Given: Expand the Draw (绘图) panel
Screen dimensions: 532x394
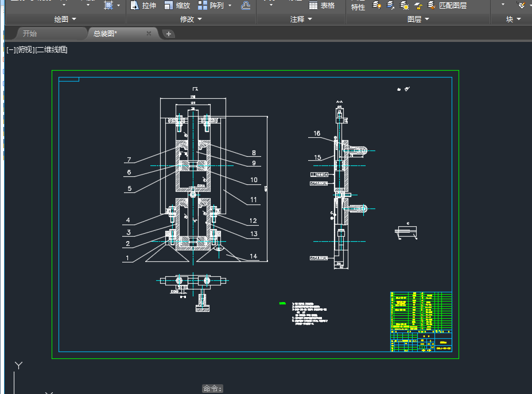Looking at the screenshot, I should [x=65, y=20].
